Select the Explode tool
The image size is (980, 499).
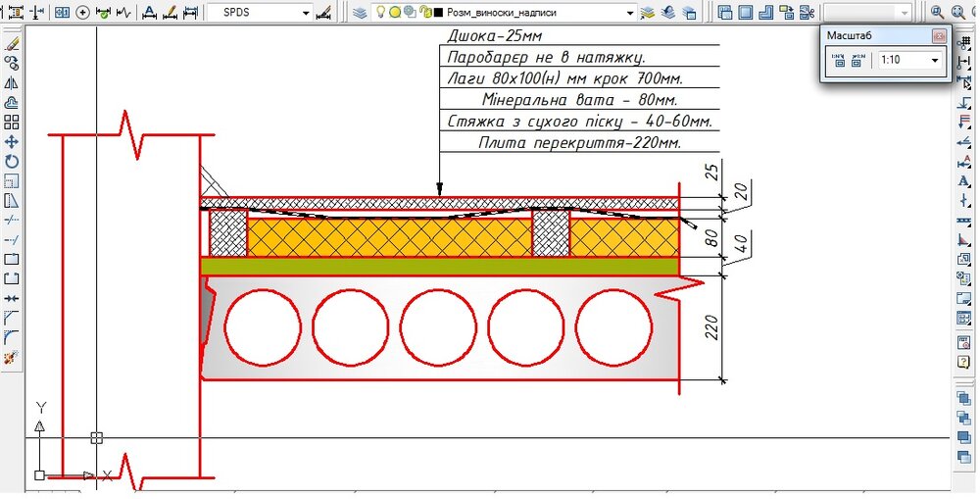click(x=12, y=359)
